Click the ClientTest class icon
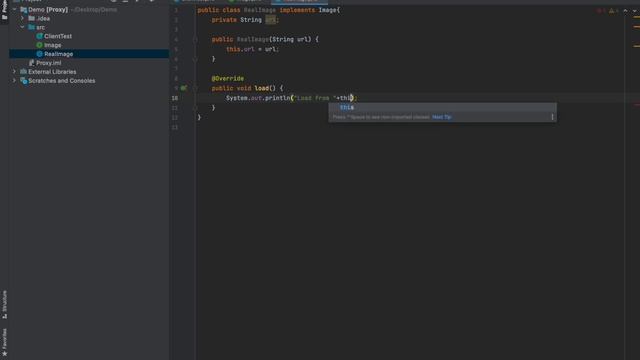 click(x=40, y=36)
